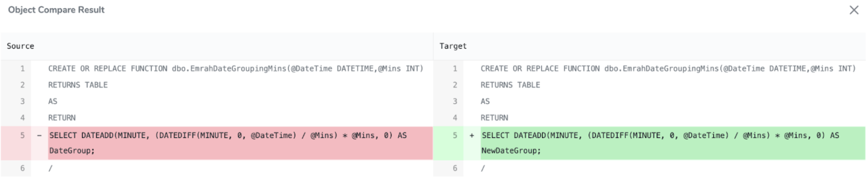Select the CREATE OR REPLACE FUNCTION line in Source
Image resolution: width=868 pixels, height=184 pixels.
[x=235, y=69]
